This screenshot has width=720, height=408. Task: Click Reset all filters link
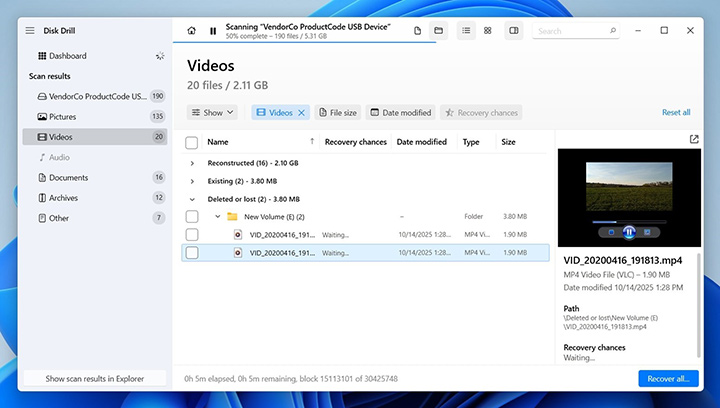pyautogui.click(x=676, y=112)
